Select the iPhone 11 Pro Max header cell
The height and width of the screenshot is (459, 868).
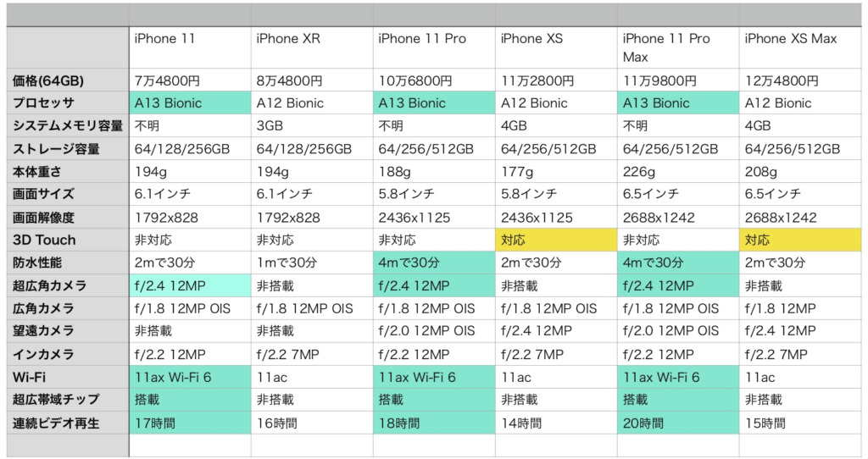pyautogui.click(x=678, y=47)
